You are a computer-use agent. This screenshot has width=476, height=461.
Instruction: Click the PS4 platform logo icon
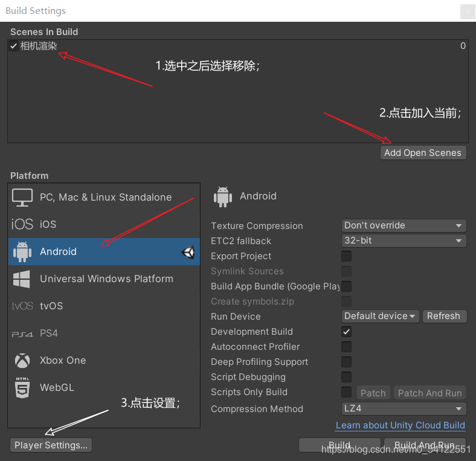pyautogui.click(x=22, y=334)
